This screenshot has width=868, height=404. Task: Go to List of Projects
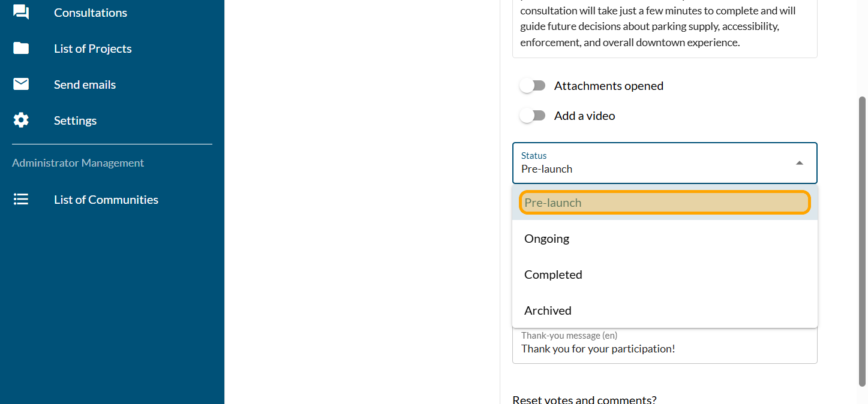tap(93, 49)
